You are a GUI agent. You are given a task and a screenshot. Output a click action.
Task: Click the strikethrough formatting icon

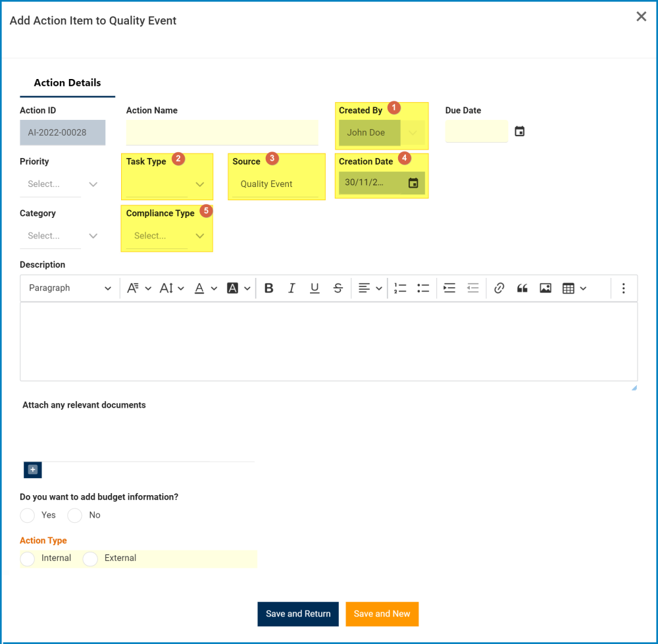click(338, 288)
